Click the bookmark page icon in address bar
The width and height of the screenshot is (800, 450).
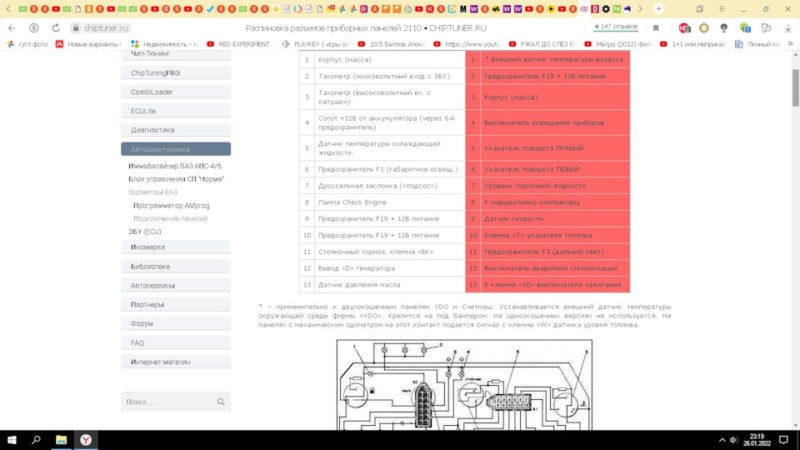coord(656,28)
